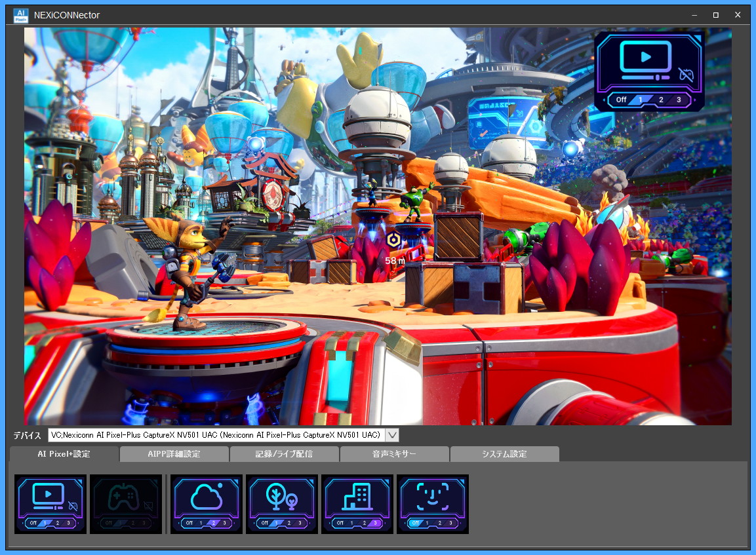Select level 3 on building card

375,523
